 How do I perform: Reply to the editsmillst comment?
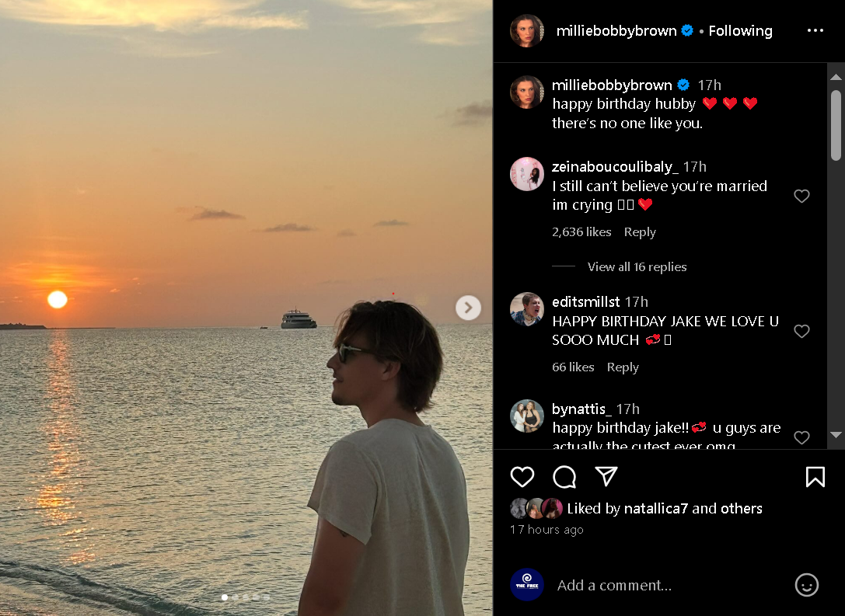[x=623, y=367]
